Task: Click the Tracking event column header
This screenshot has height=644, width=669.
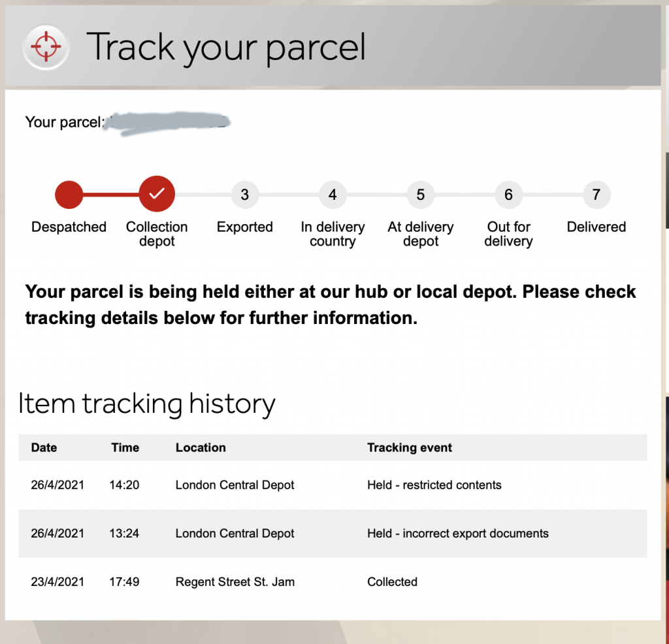Action: tap(410, 447)
